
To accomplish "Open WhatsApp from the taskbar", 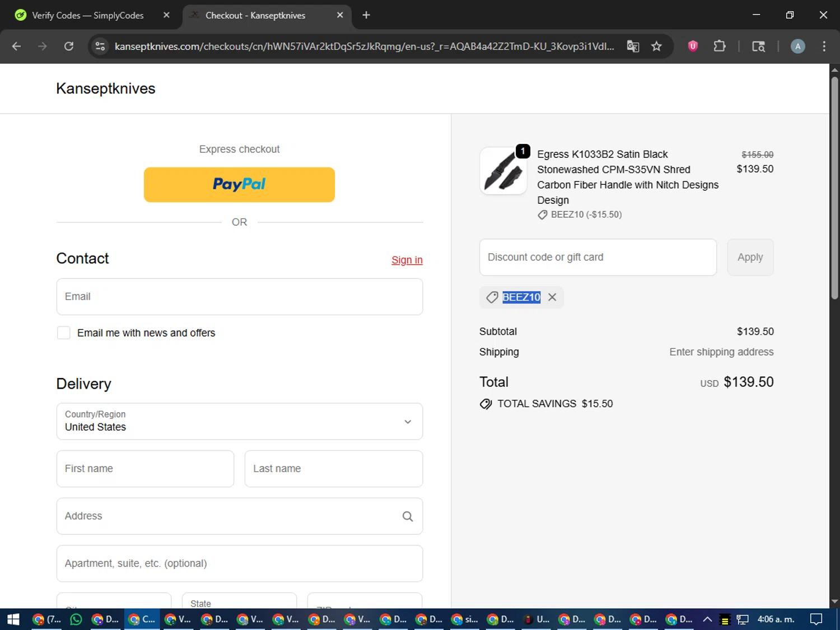I will (x=76, y=619).
